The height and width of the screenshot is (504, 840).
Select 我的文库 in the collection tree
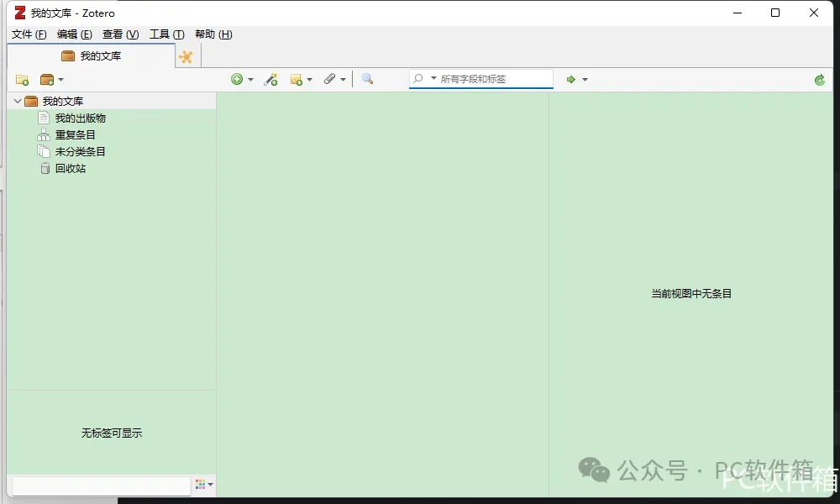(112, 101)
